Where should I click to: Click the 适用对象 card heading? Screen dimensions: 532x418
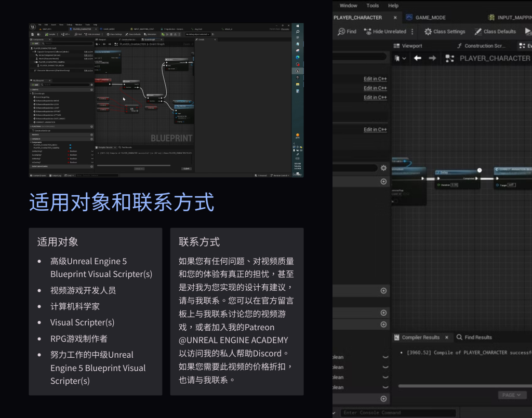58,242
